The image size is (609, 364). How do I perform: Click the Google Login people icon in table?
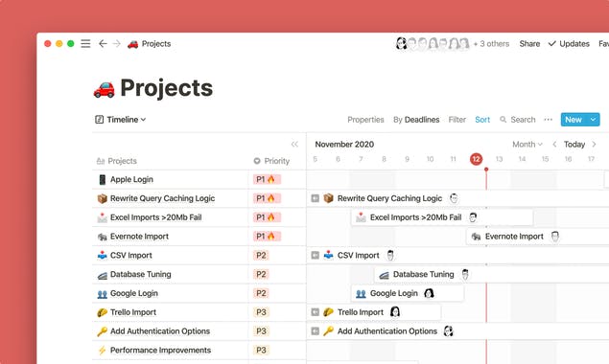pos(103,294)
